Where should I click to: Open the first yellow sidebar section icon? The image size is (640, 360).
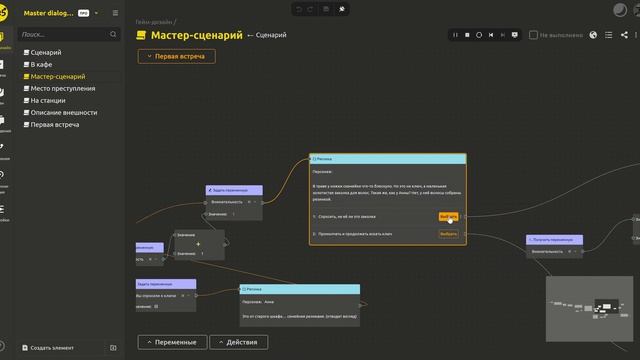click(x=2, y=37)
